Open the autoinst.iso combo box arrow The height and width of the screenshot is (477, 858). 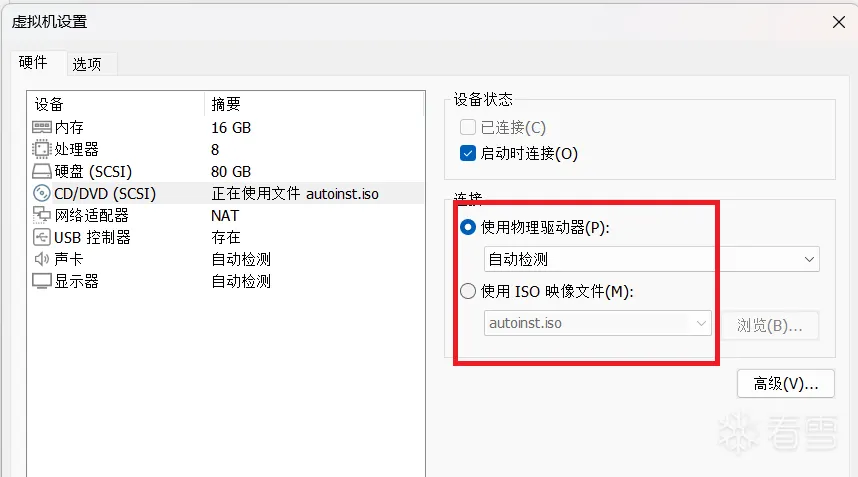701,324
